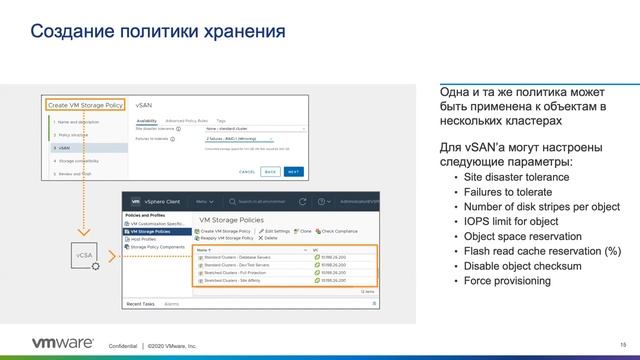Sort by the Name column header
Viewport: 640px width, 360px height.
[204, 250]
